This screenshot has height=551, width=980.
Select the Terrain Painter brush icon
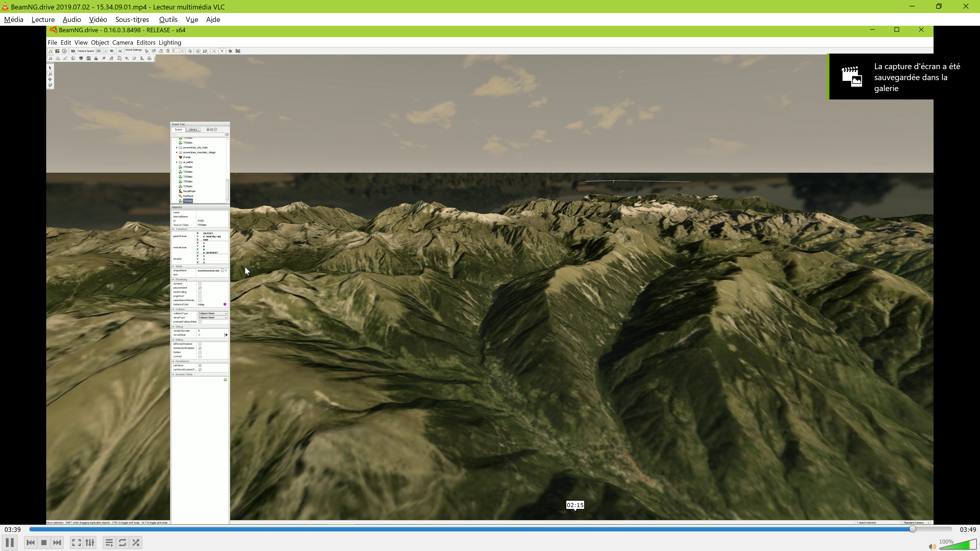[x=65, y=59]
